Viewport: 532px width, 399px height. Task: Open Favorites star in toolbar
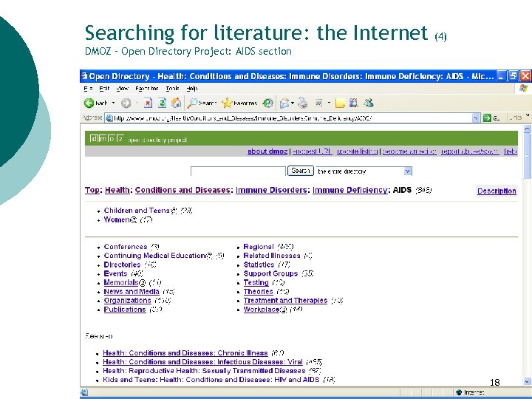tap(227, 103)
